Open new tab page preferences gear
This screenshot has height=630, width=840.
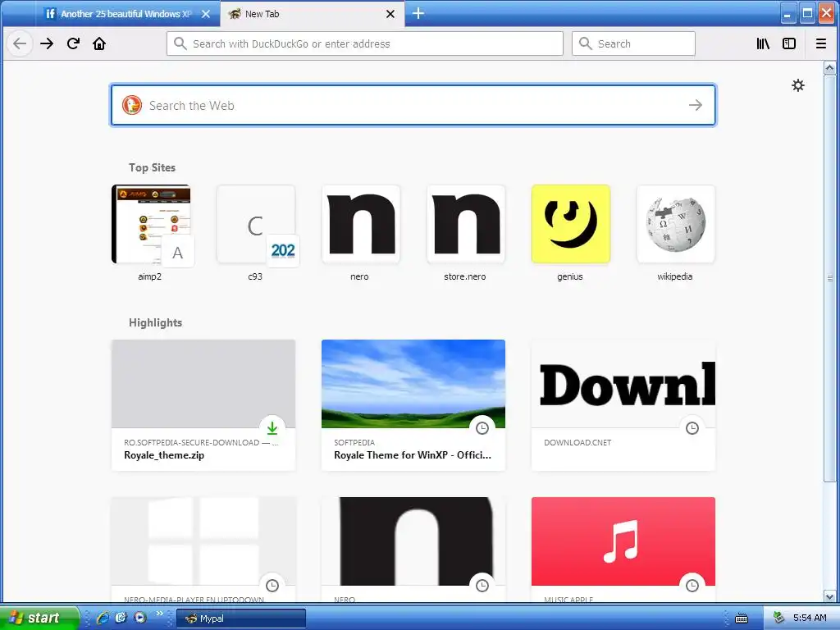tap(798, 85)
